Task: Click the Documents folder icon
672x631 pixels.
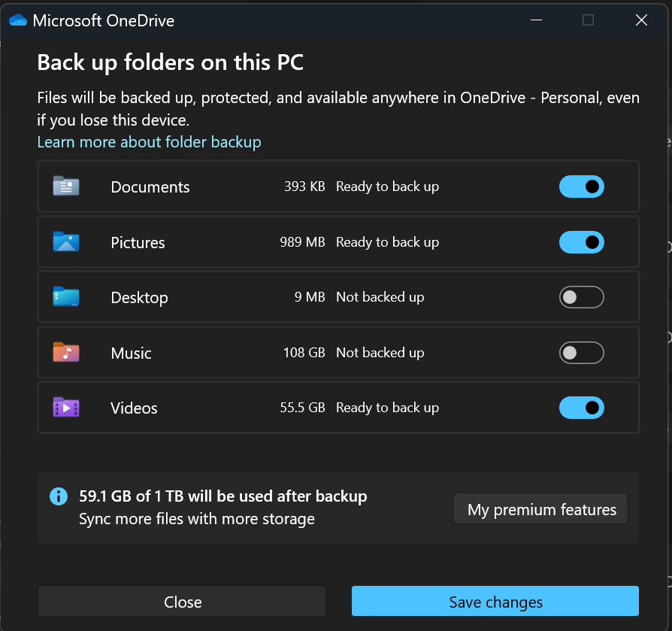Action: [x=66, y=186]
